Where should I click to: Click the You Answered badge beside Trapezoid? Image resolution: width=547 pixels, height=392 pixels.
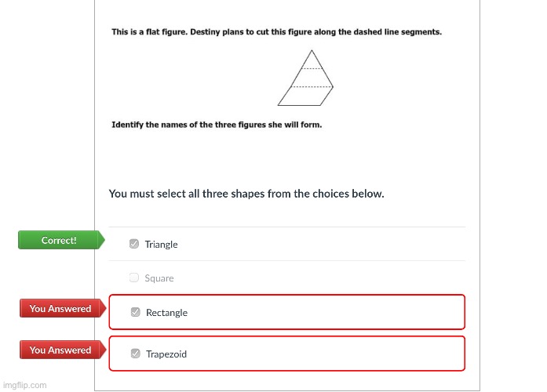(63, 350)
